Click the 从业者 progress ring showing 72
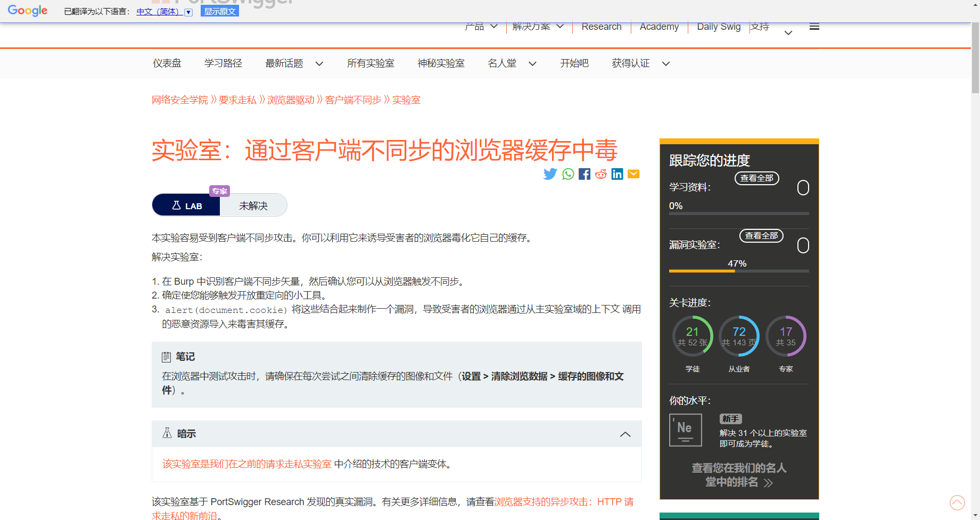The height and width of the screenshot is (520, 980). pyautogui.click(x=739, y=336)
